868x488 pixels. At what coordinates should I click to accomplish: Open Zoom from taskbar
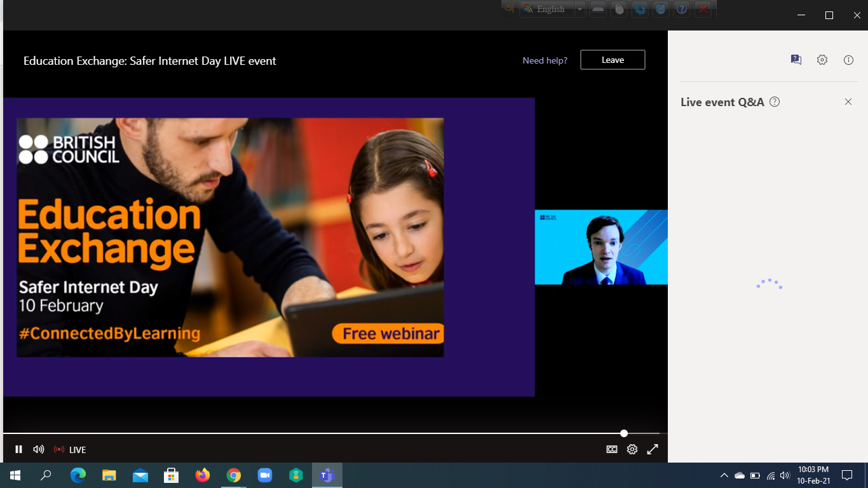pyautogui.click(x=265, y=475)
